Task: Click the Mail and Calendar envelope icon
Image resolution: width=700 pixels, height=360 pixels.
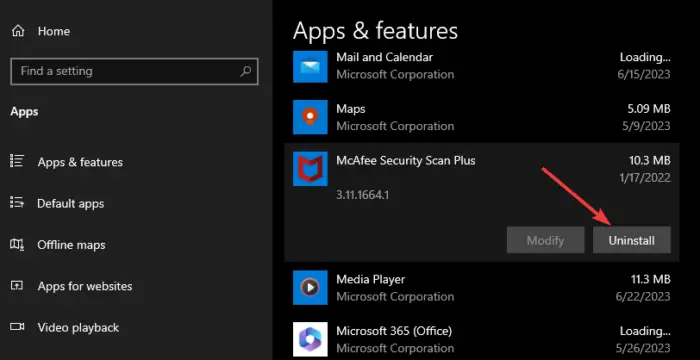Action: point(310,66)
